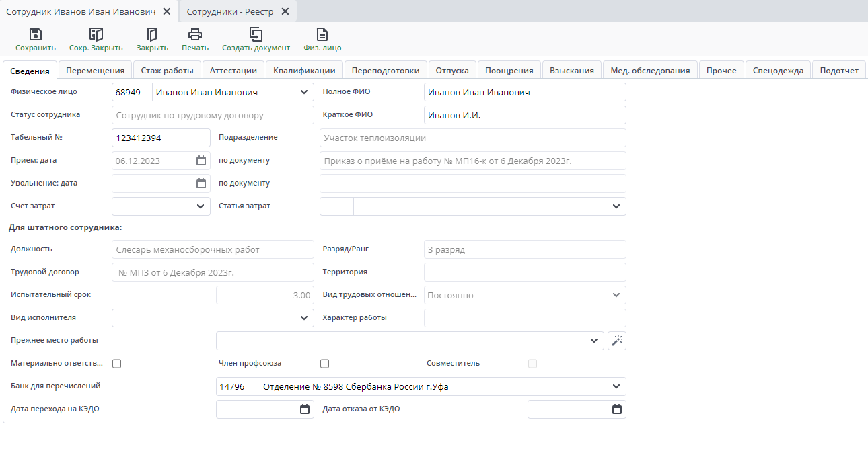Open the Переподготовки tab
The width and height of the screenshot is (868, 451).
pyautogui.click(x=386, y=71)
